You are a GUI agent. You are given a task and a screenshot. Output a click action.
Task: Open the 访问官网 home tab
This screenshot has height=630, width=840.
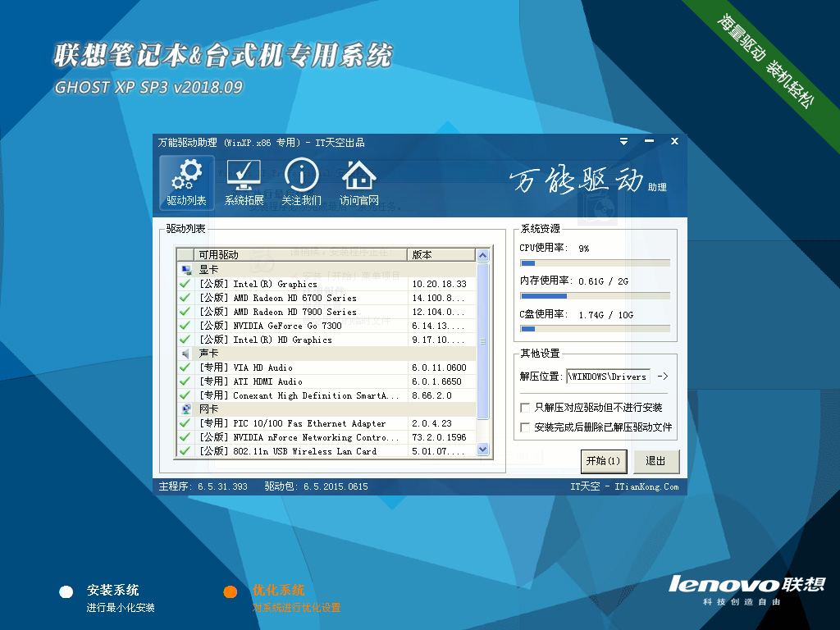359,182
